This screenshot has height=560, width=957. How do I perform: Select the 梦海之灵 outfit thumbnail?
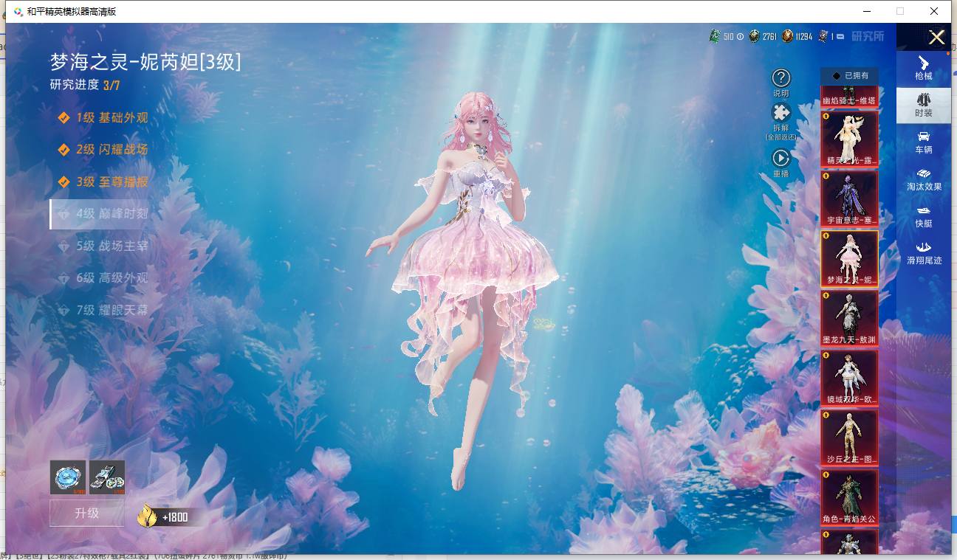[850, 259]
